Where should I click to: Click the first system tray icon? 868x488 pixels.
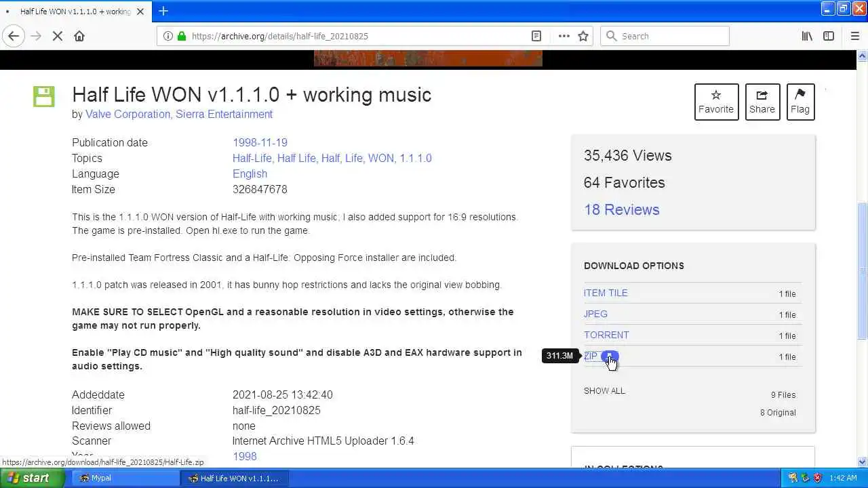tap(792, 478)
